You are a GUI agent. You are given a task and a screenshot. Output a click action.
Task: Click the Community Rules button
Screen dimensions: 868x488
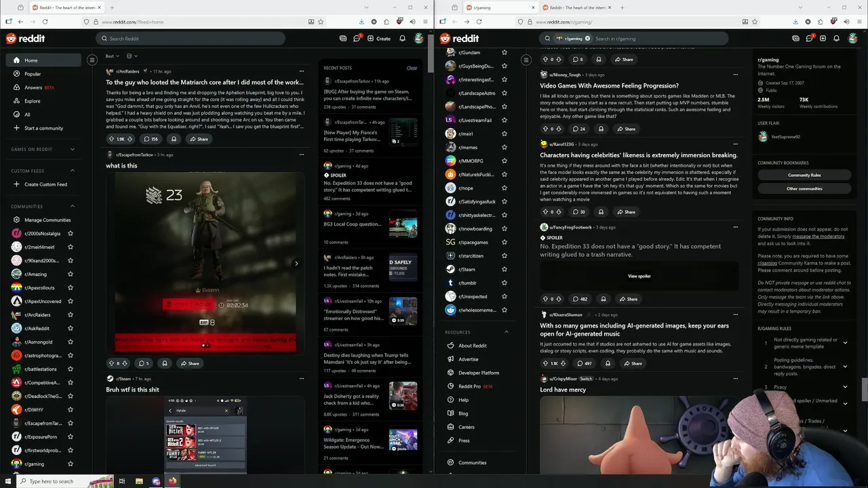(804, 175)
